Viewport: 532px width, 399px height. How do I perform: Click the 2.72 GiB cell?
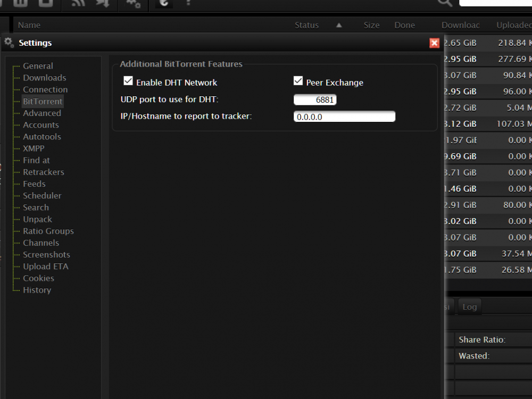point(460,108)
